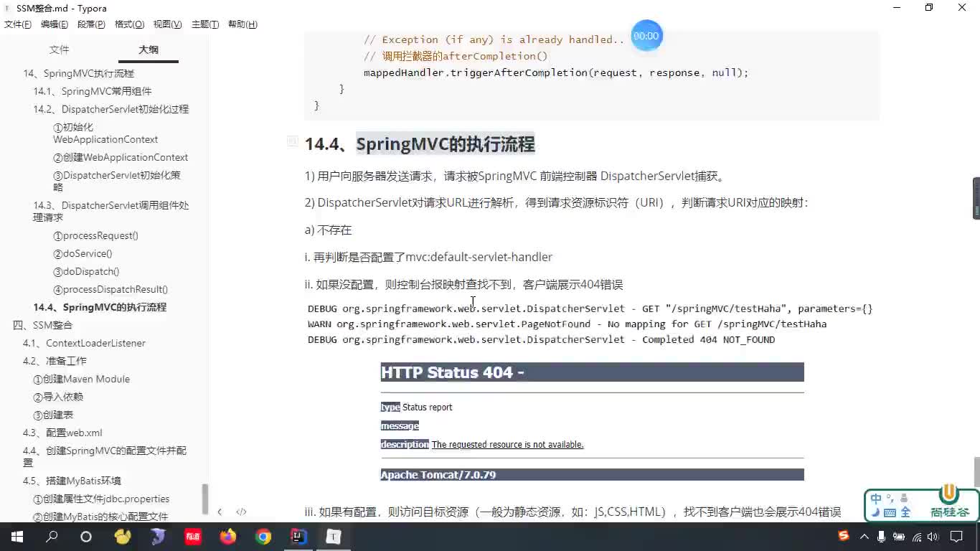
Task: Go to outline item 4.3、配置web.xml
Action: (62, 433)
